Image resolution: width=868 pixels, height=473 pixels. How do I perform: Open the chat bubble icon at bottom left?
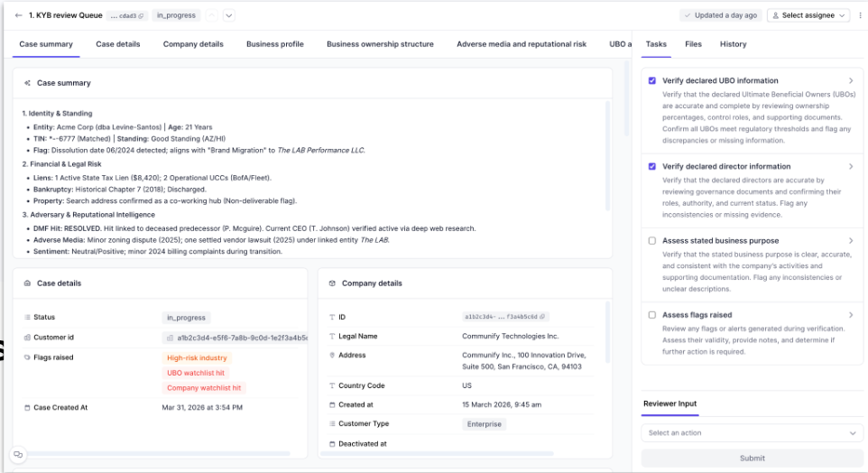(x=18, y=455)
